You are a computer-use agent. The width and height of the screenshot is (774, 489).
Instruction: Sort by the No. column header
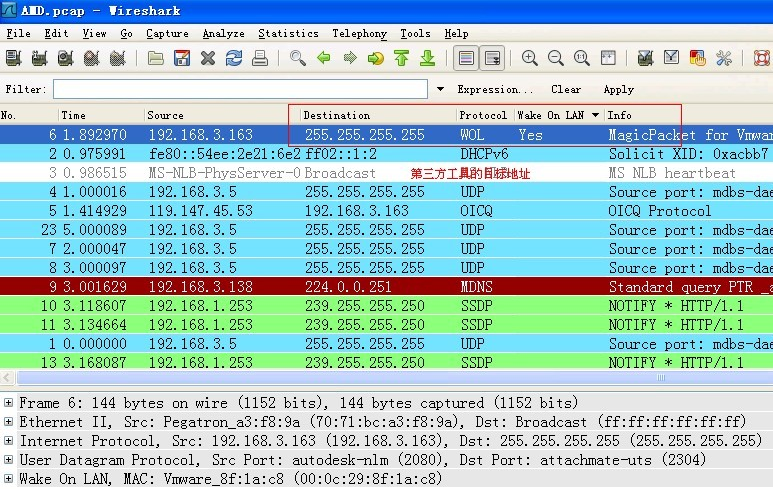tap(29, 115)
